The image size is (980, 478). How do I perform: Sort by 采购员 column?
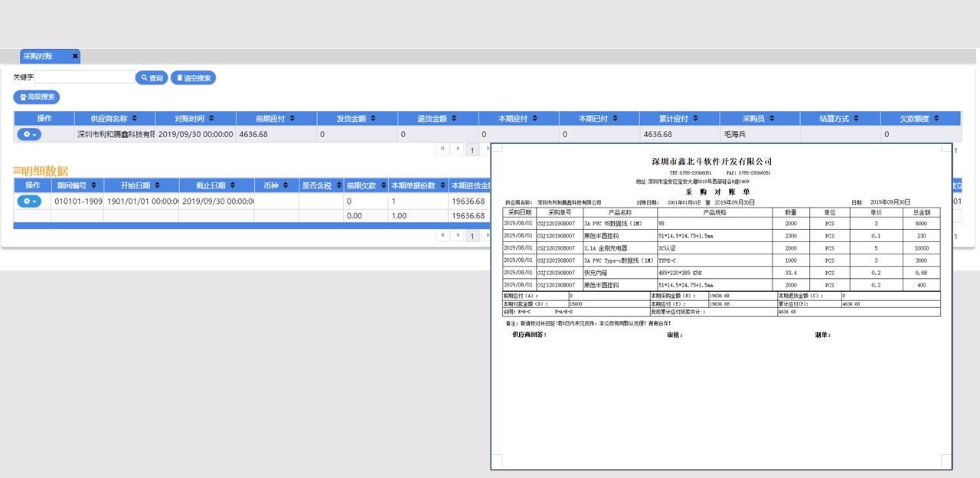tap(759, 119)
